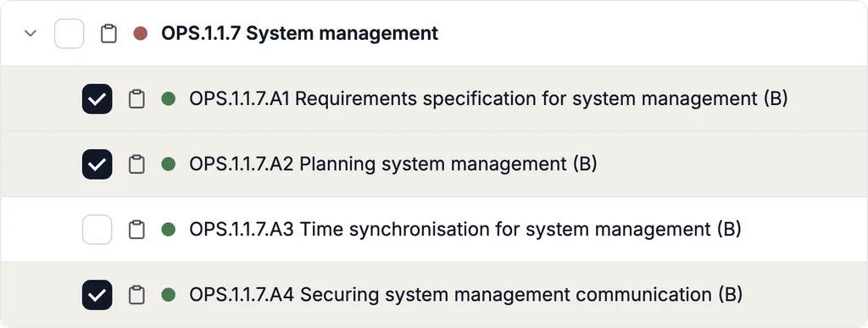Check the A3 Time synchronisation checkbox
This screenshot has height=328, width=868.
coord(97,230)
